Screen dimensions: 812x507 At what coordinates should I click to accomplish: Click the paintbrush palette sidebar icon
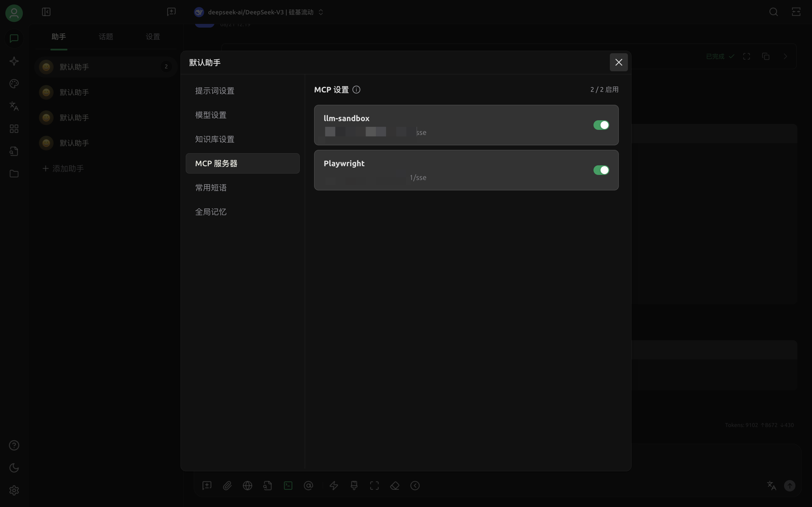pos(14,83)
